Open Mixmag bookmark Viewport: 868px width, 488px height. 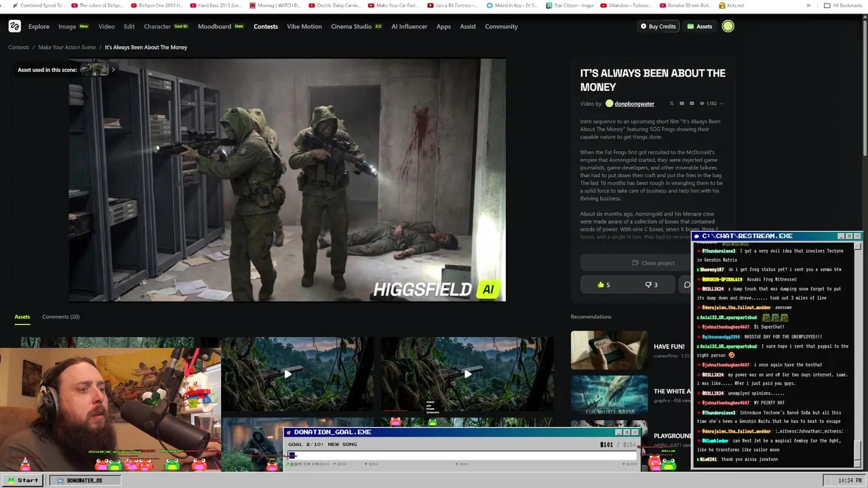[x=275, y=5]
